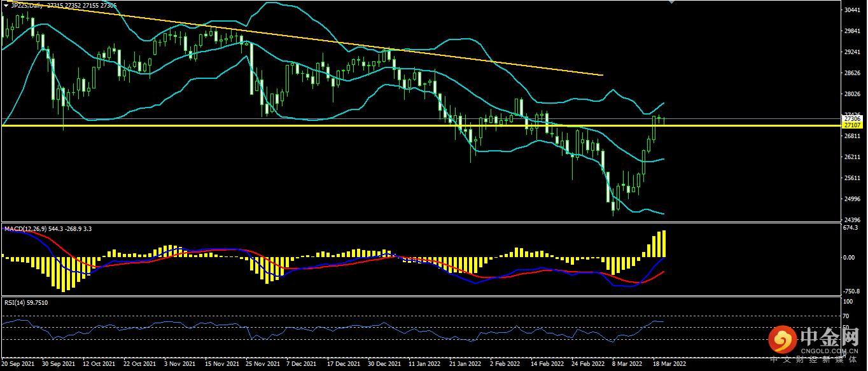Select the yellow horizontal support line
Image resolution: width=868 pixels, height=371 pixels.
420,126
